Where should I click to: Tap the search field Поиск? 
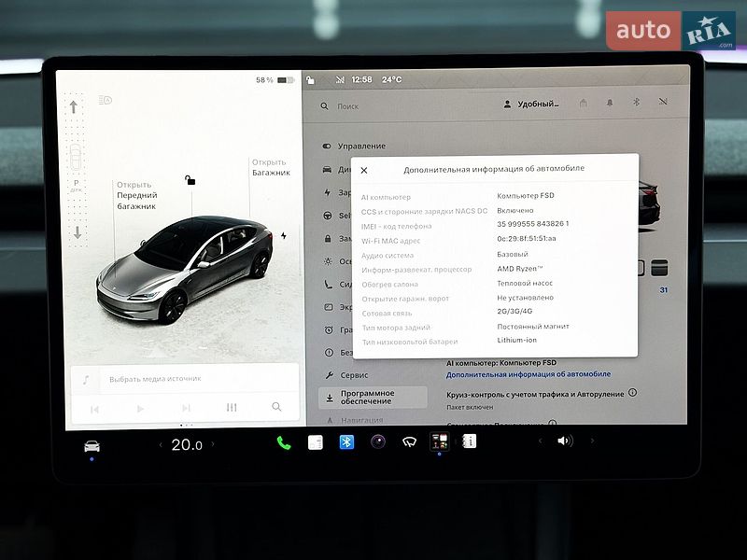(x=347, y=106)
